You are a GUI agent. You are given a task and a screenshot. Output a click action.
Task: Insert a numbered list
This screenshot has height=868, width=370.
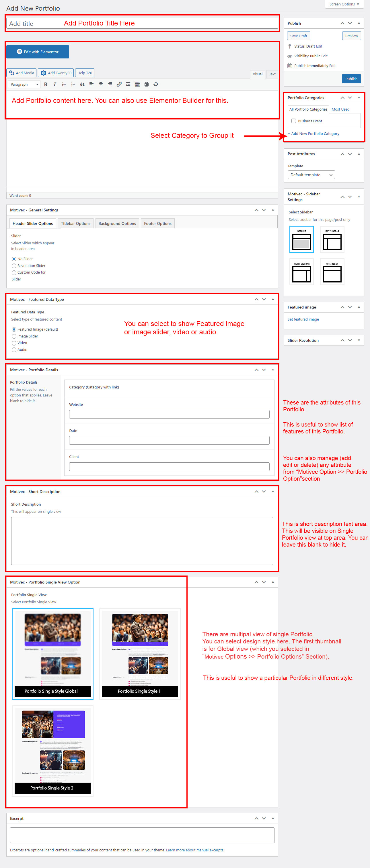[73, 84]
